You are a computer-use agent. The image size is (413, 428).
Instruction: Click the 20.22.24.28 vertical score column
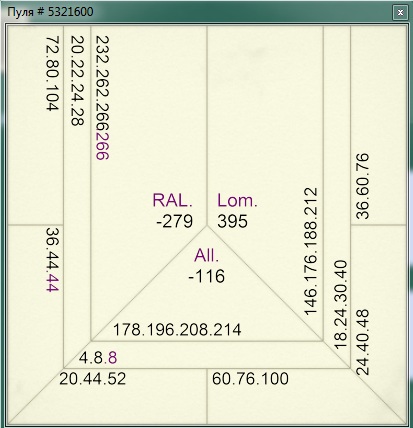[x=77, y=81]
